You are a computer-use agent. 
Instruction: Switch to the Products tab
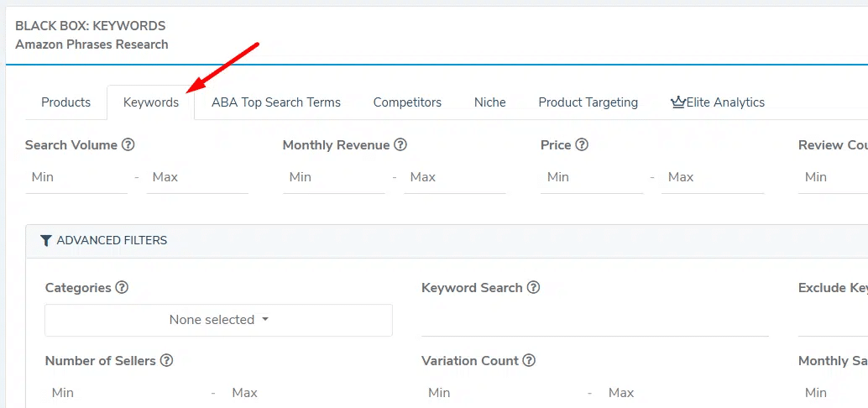[65, 102]
